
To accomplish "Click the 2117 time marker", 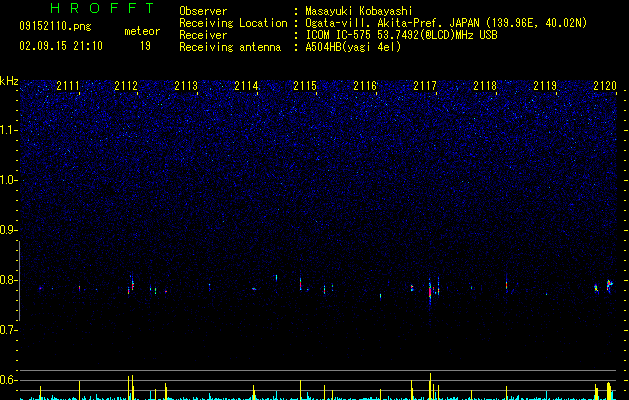I will 425,86.
